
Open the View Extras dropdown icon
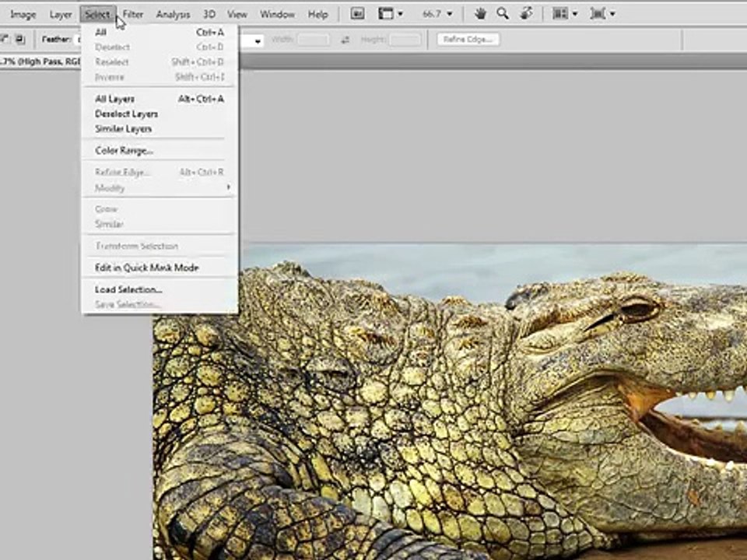click(x=390, y=14)
